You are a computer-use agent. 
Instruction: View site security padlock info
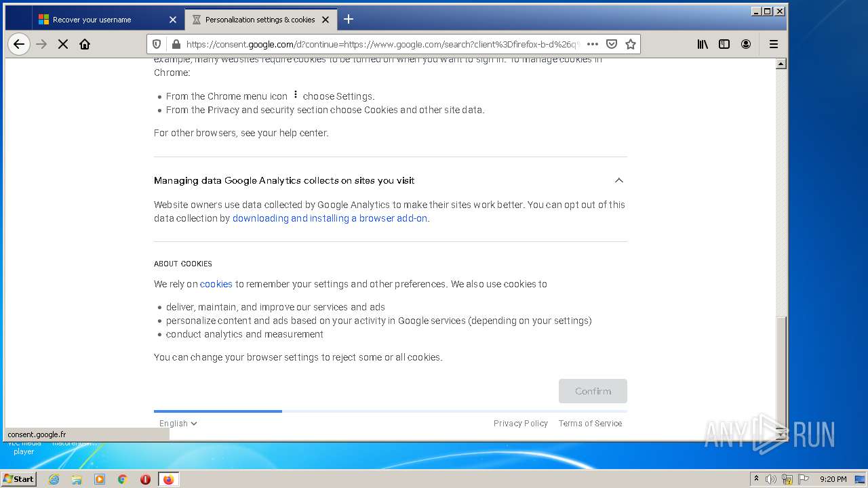pos(176,44)
